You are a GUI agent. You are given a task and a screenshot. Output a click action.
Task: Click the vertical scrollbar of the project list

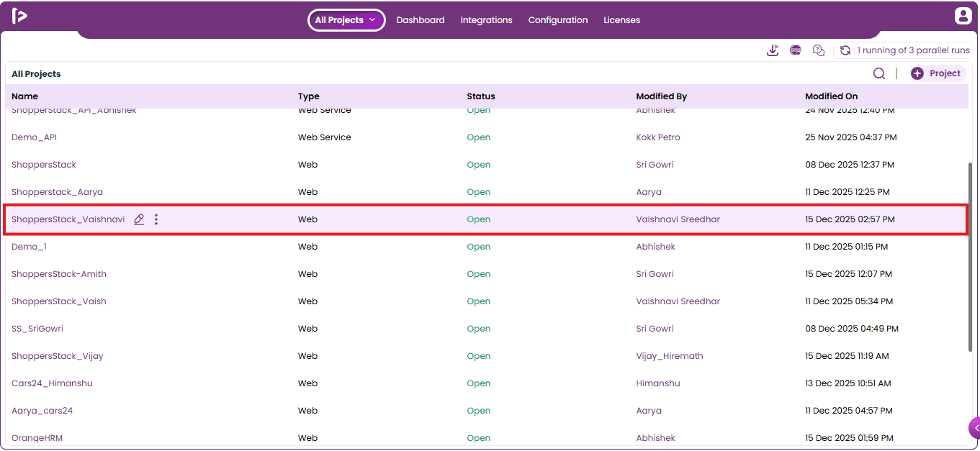(970, 257)
